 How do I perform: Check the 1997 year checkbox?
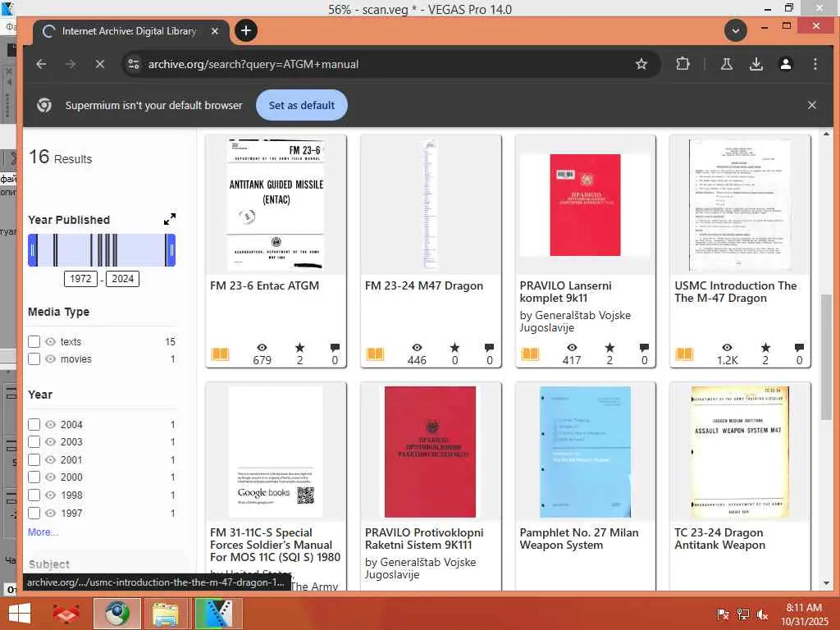(x=34, y=514)
